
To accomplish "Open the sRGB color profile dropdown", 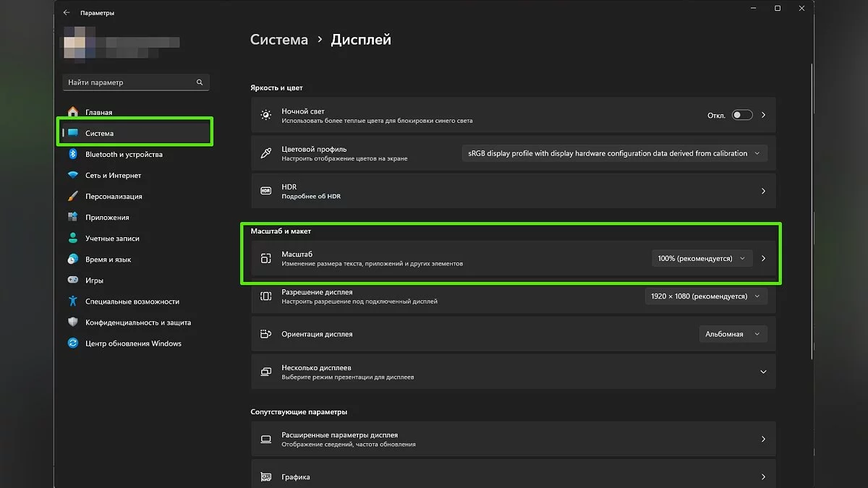I will (x=614, y=153).
